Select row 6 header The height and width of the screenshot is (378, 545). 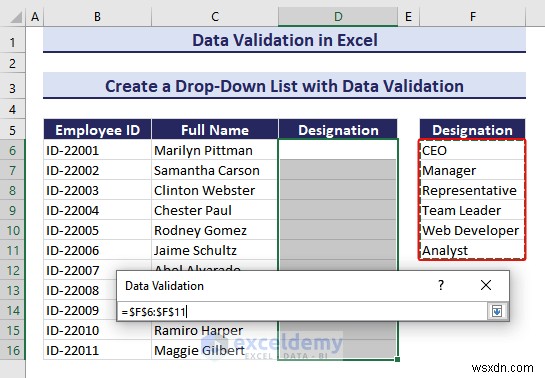(x=13, y=150)
